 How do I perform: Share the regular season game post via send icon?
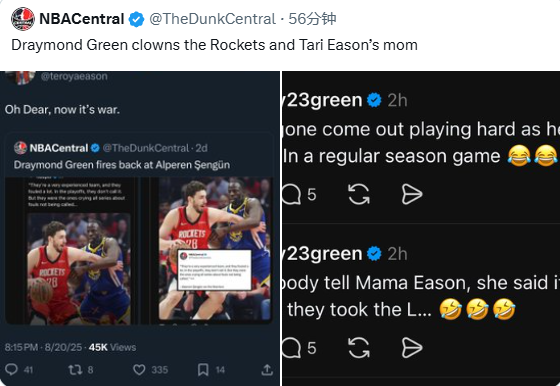pos(412,195)
